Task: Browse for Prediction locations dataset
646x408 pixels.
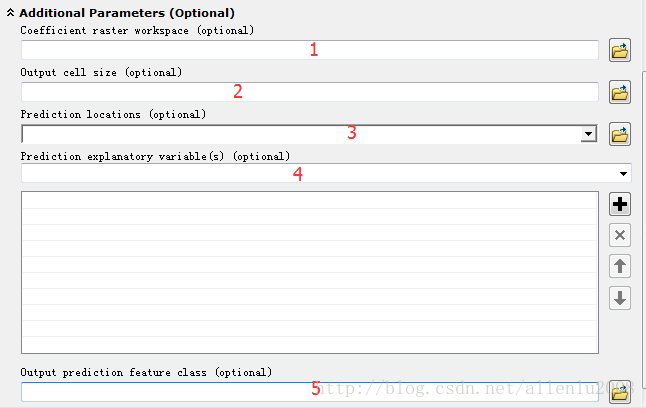Action: (x=620, y=134)
